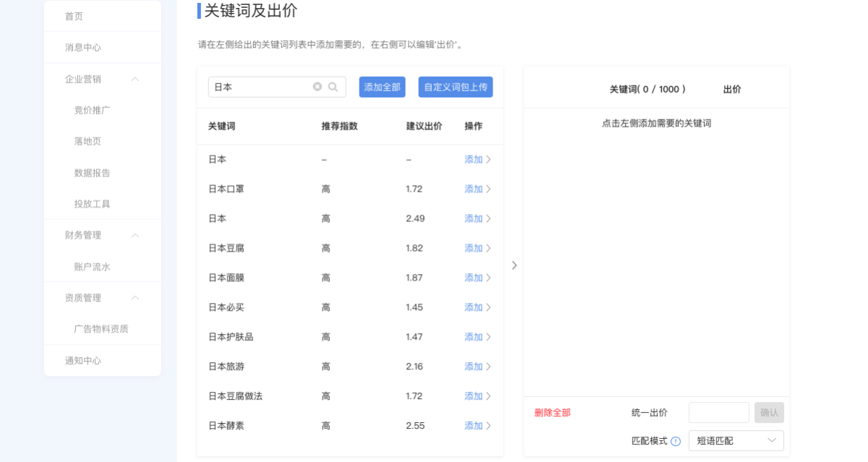Click the suggested bid 2.16 for 日本旅游

coord(414,367)
